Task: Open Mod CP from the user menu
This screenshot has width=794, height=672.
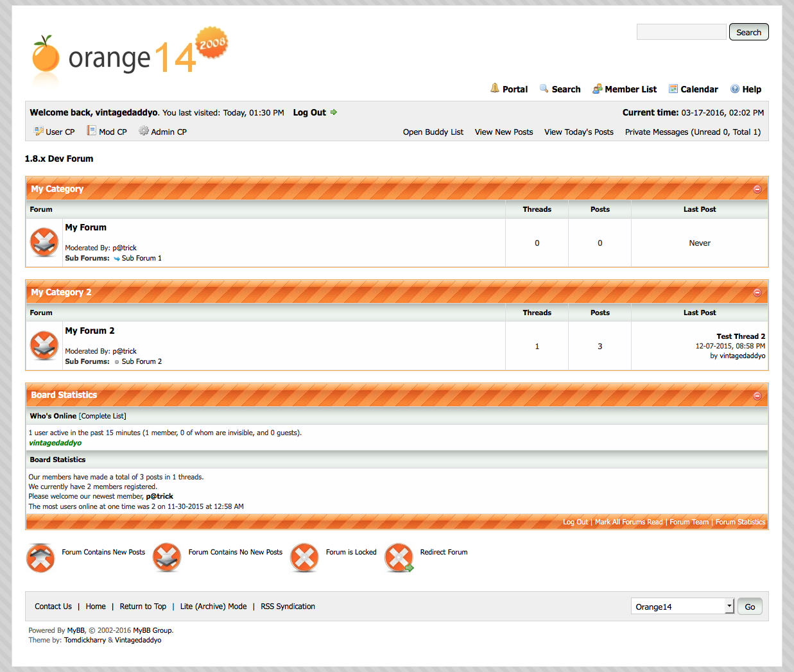Action: [x=112, y=132]
